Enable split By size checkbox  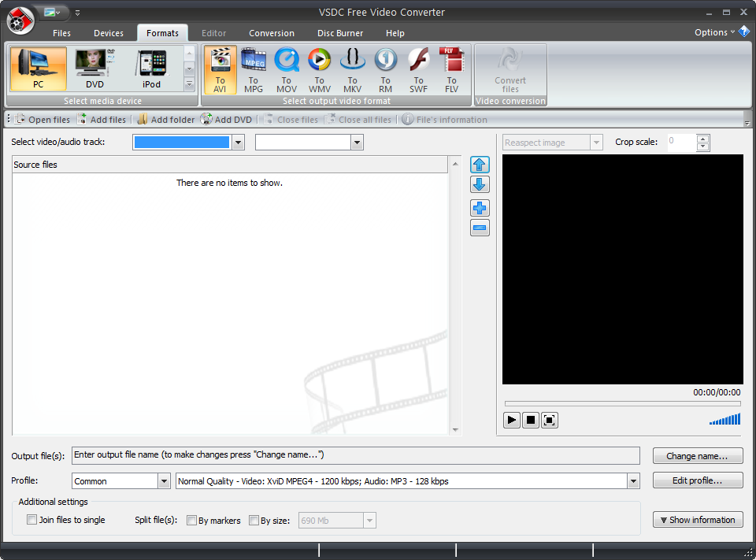point(254,520)
